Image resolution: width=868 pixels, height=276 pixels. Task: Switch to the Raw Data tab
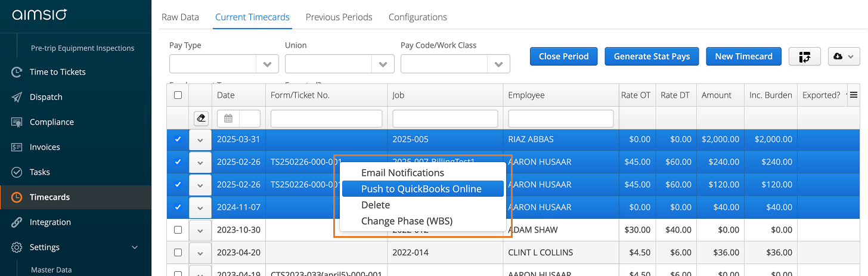click(x=180, y=17)
